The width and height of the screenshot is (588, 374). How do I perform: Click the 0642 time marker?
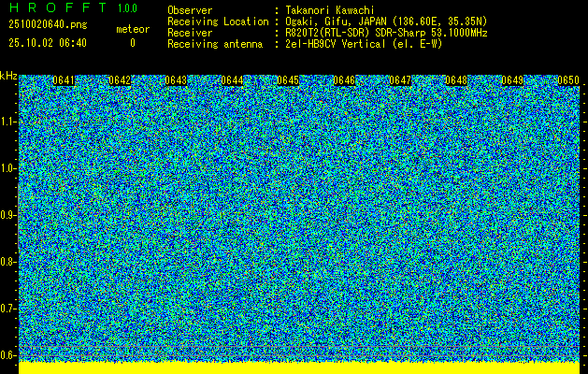pos(120,80)
